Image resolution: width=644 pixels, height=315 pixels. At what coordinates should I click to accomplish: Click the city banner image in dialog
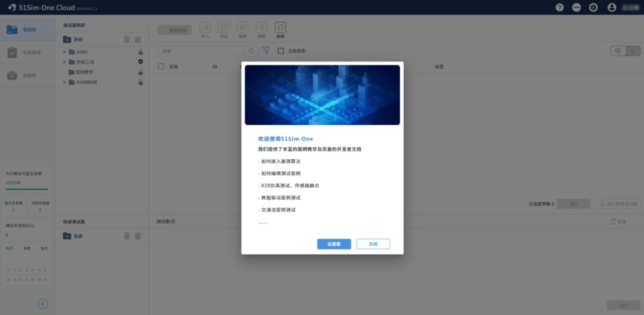[x=323, y=95]
